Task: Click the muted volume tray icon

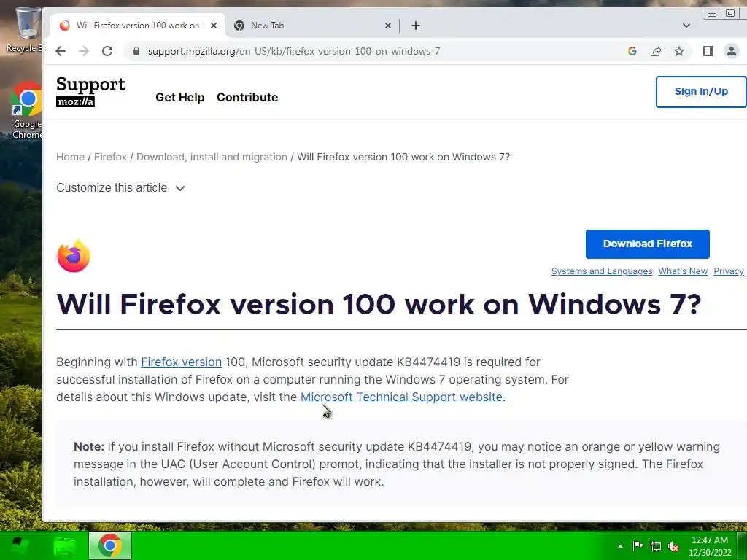Action: [x=673, y=546]
